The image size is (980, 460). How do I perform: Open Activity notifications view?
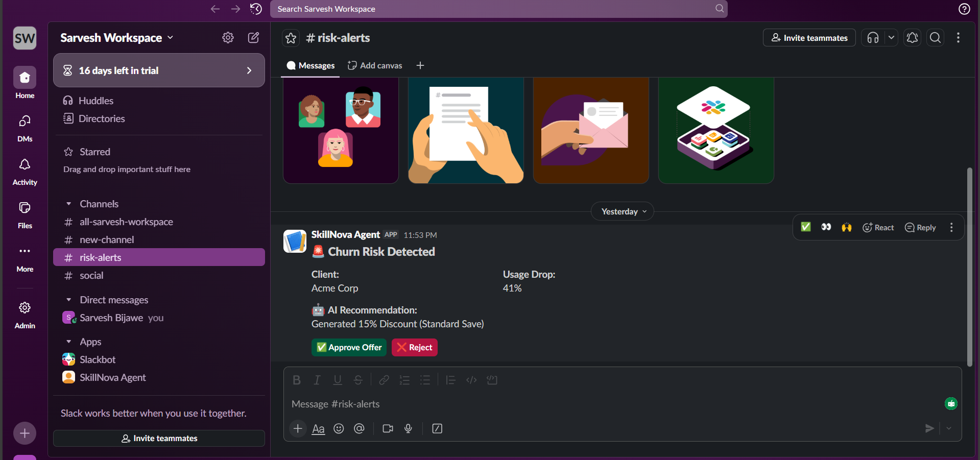click(x=25, y=171)
